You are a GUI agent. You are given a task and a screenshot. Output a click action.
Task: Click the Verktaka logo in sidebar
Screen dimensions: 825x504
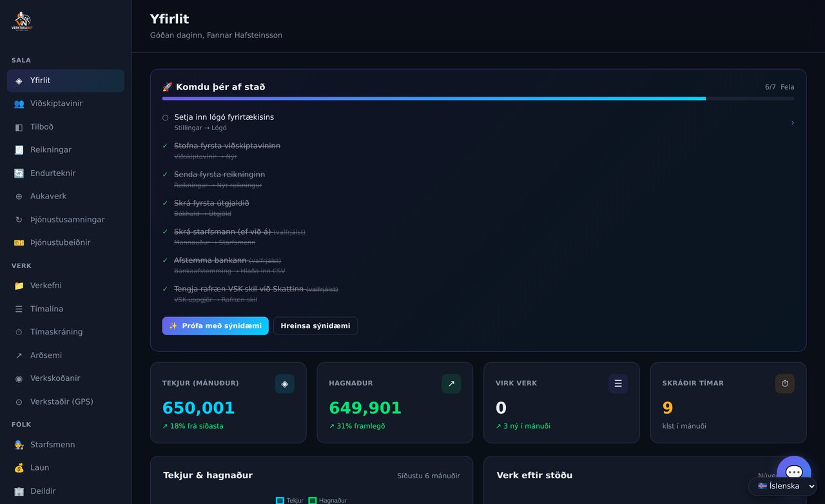coord(22,21)
